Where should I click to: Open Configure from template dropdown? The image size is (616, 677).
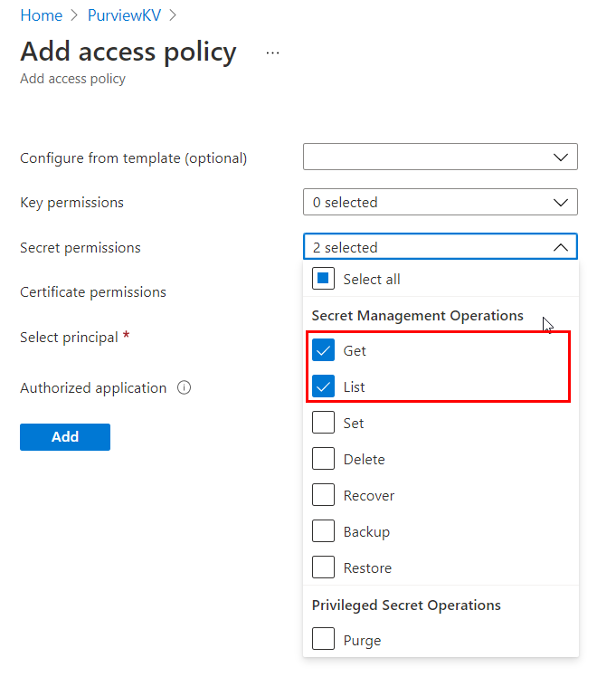click(x=440, y=157)
